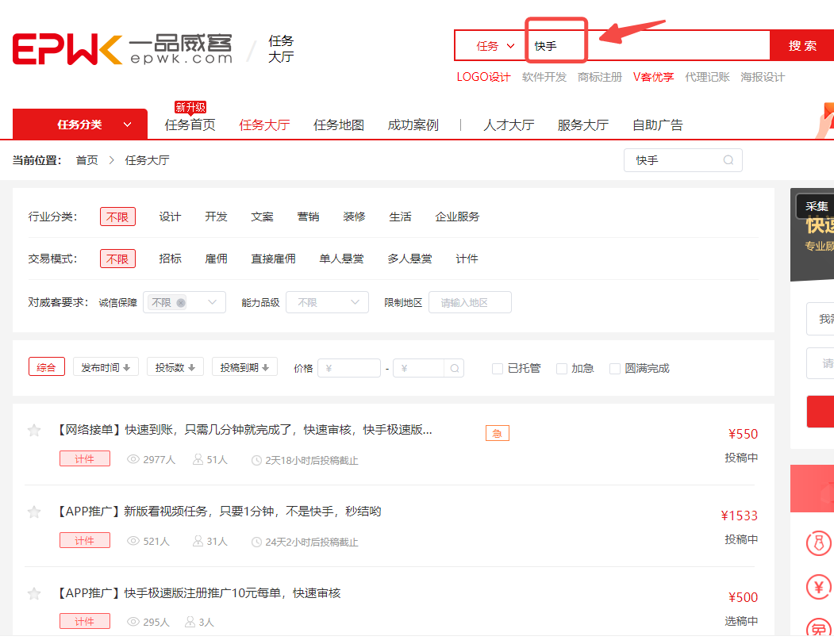This screenshot has height=644, width=834.
Task: Open the 能力品级 dropdown
Action: pos(327,302)
